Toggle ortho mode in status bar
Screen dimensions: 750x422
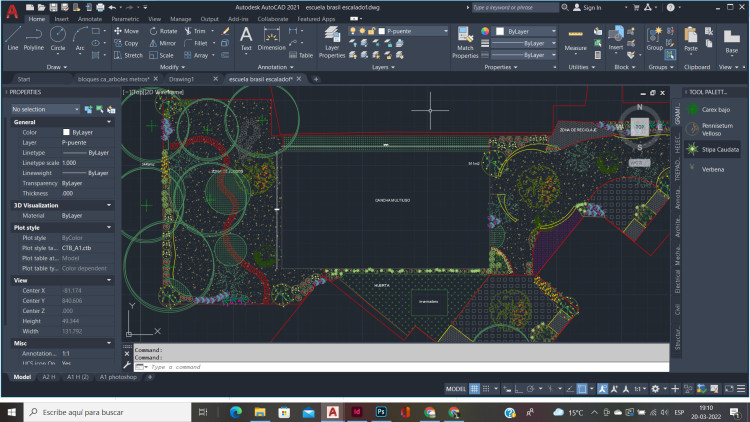tap(519, 389)
